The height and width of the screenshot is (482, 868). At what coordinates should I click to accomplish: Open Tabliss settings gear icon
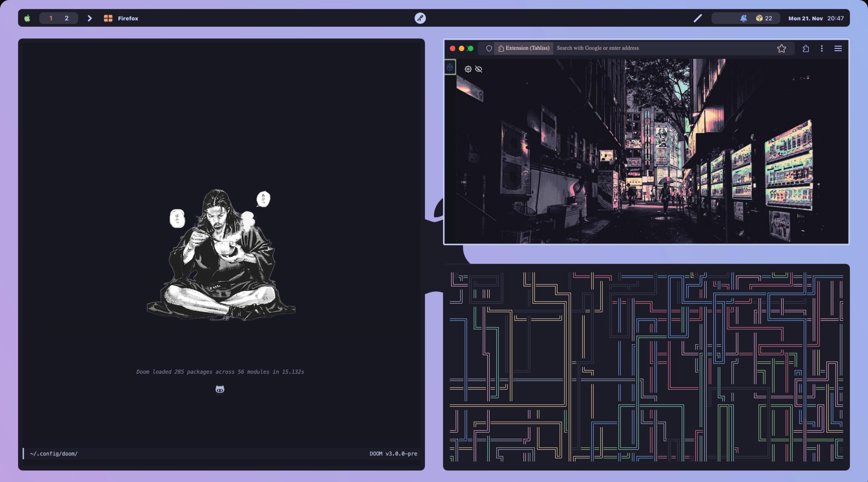coord(468,69)
